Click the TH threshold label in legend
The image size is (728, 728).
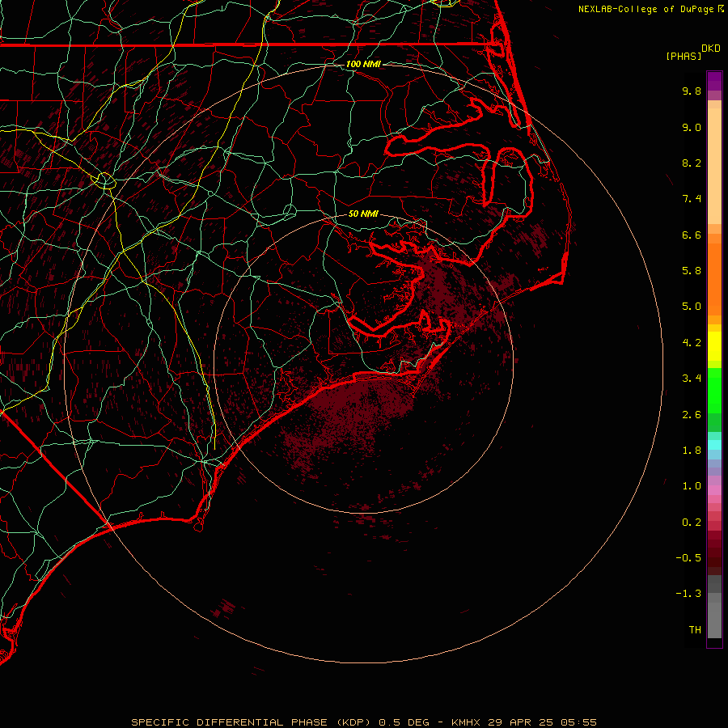pyautogui.click(x=695, y=630)
